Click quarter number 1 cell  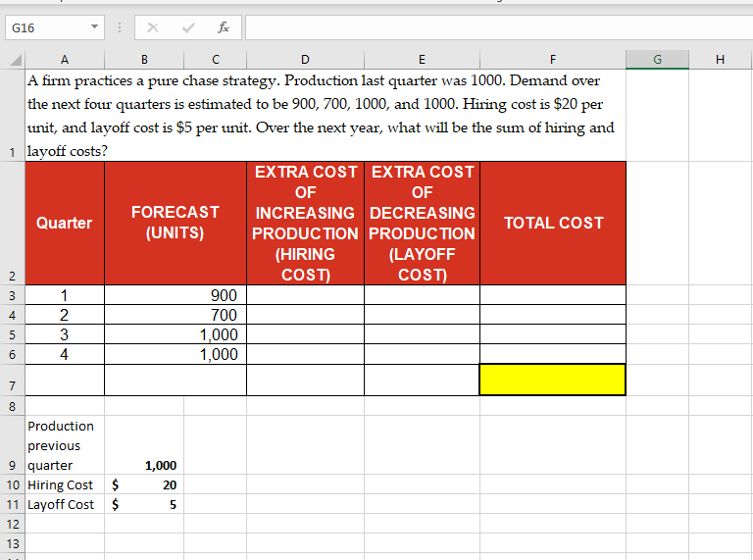[65, 295]
